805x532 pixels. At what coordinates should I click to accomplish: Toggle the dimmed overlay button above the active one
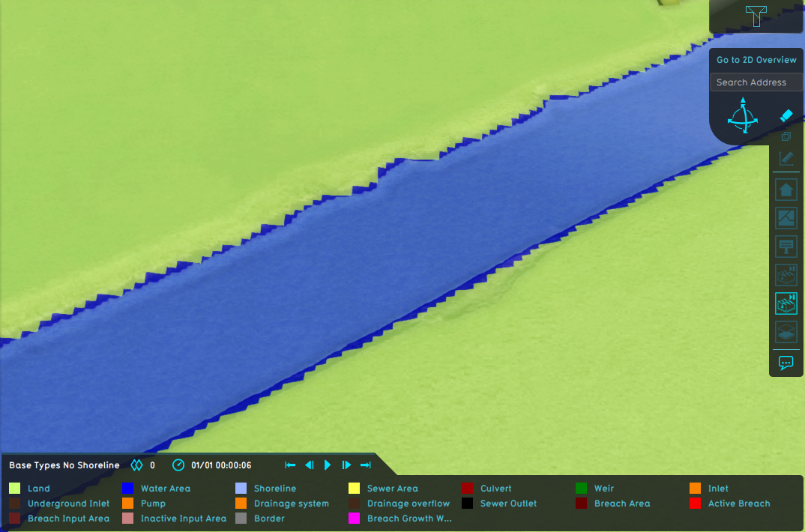[786, 275]
